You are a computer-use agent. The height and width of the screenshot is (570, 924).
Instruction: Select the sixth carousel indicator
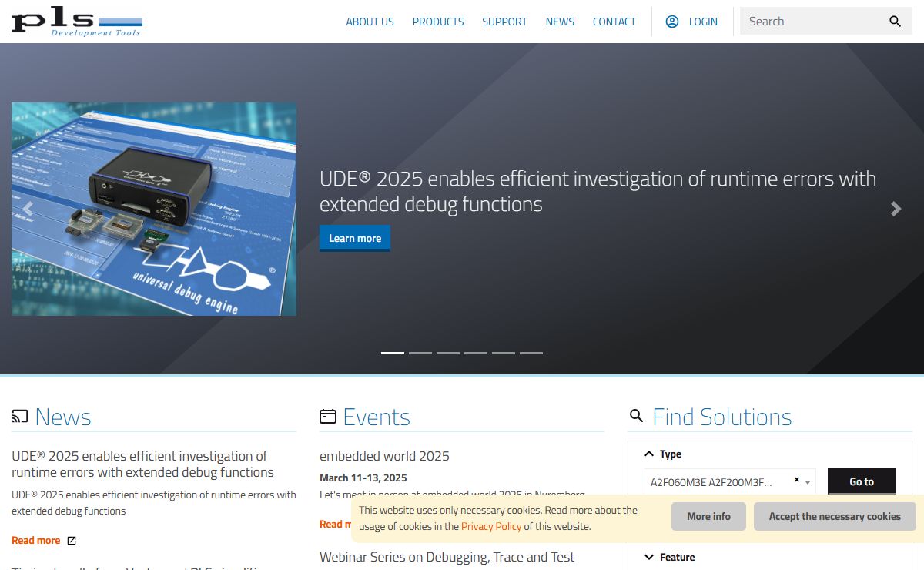coord(531,353)
